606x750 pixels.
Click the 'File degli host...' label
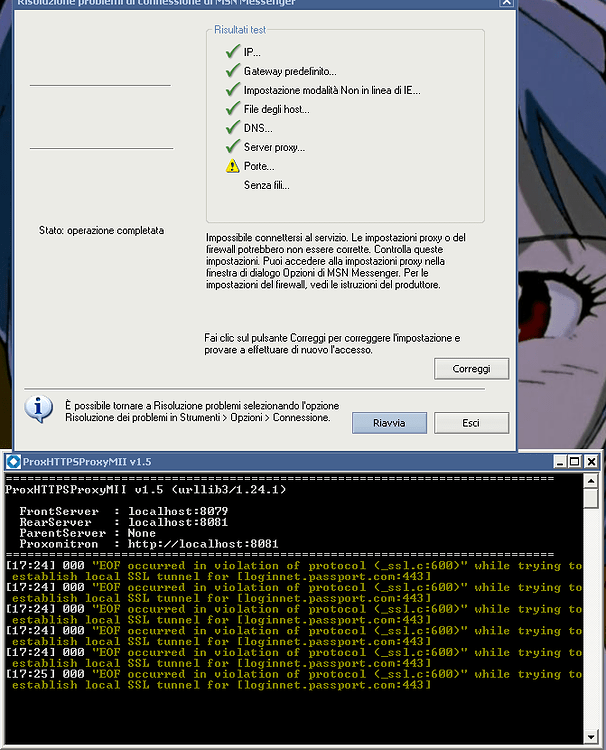point(276,109)
